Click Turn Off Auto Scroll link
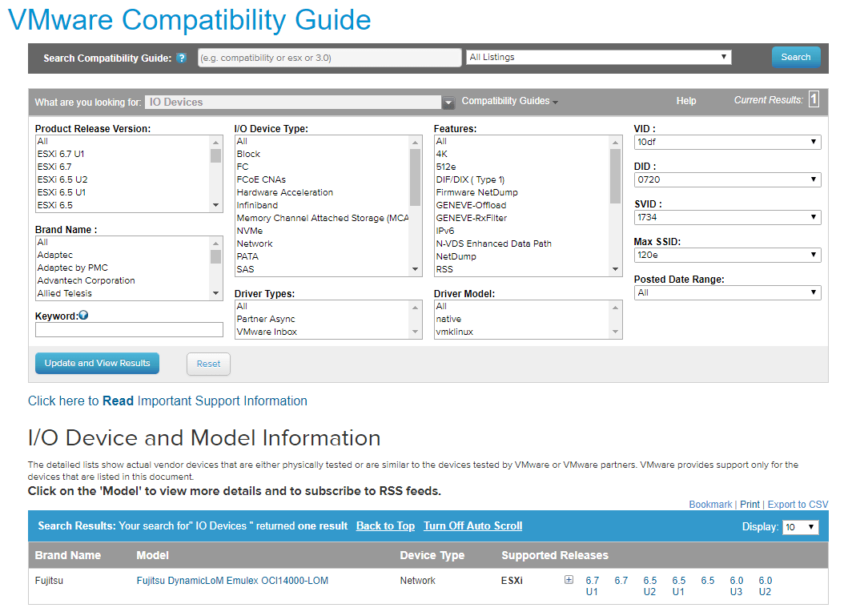The width and height of the screenshot is (852, 616). [472, 525]
